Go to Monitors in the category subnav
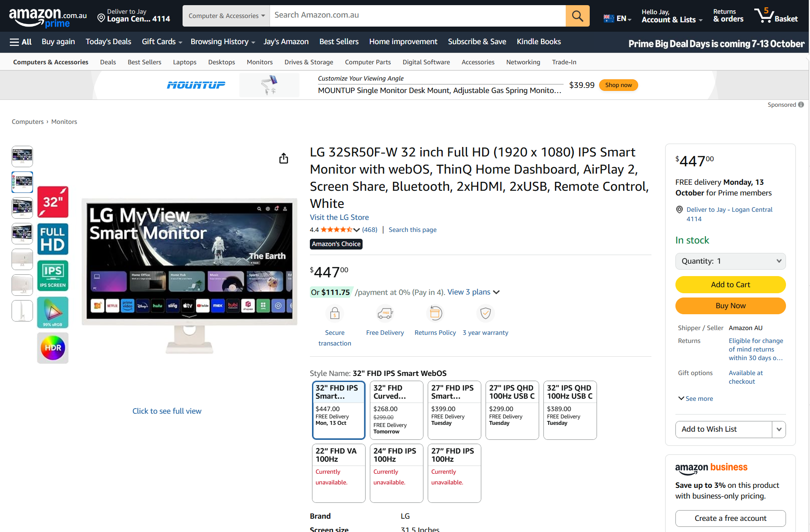This screenshot has height=532, width=810. click(259, 62)
